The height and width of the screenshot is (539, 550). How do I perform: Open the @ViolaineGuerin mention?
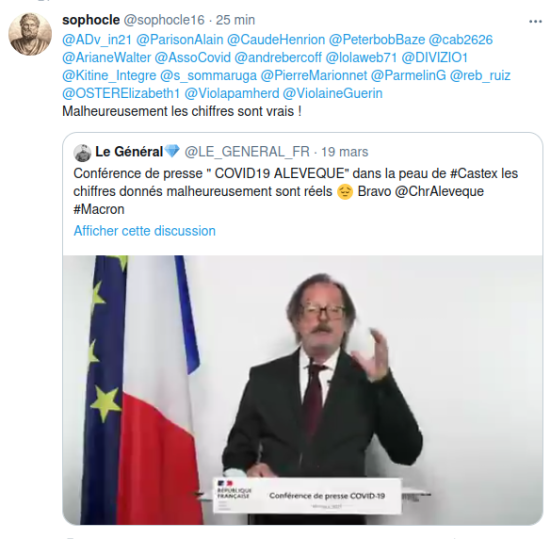tap(333, 93)
